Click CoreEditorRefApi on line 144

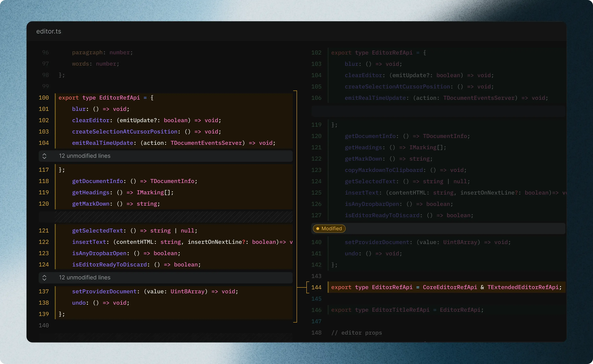450,287
